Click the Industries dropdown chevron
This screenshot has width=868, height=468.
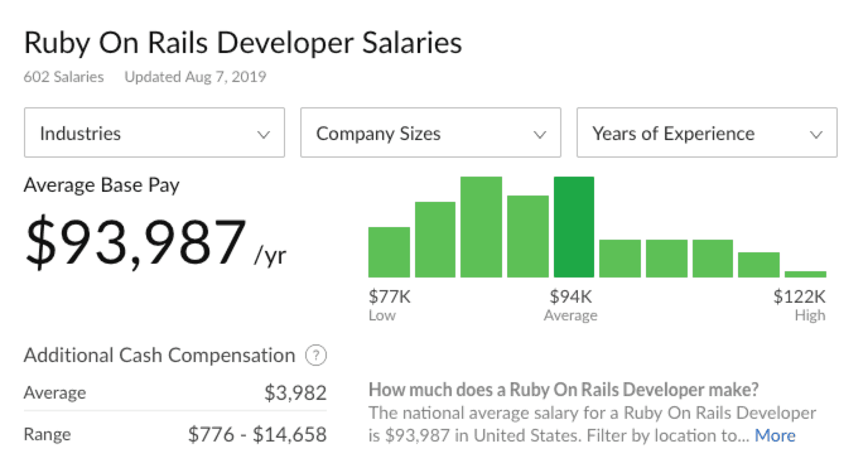(x=263, y=134)
